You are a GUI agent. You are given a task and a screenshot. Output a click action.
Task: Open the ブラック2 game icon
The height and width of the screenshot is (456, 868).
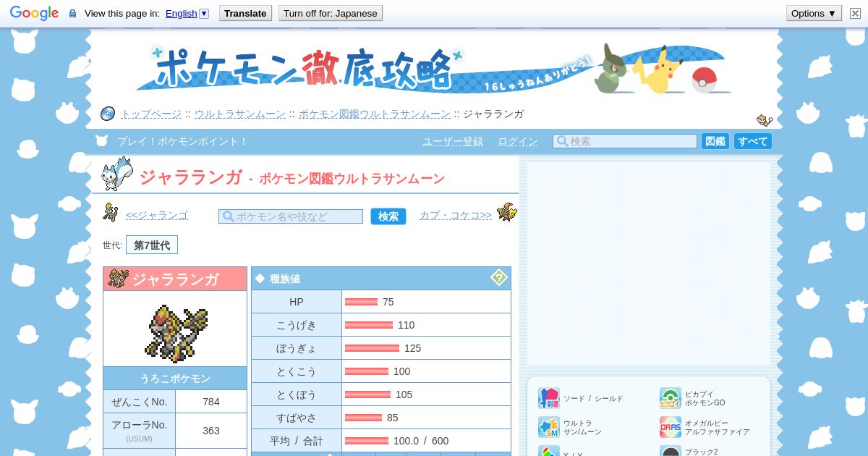pos(671,451)
